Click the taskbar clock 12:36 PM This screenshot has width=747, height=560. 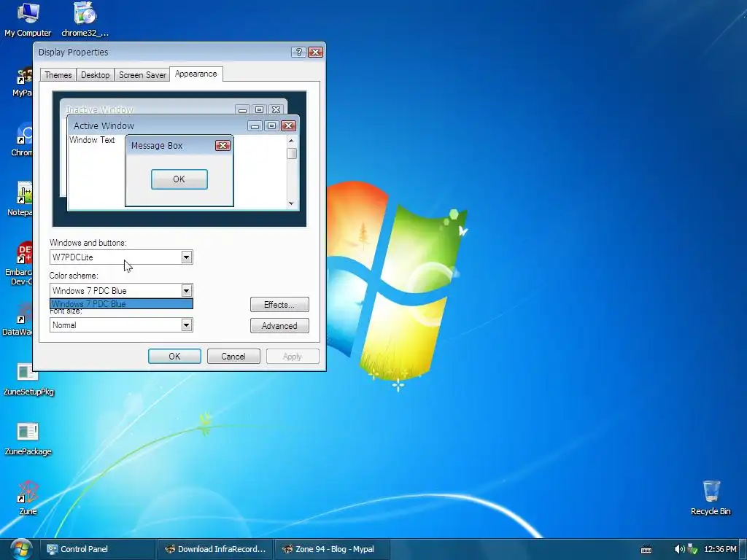tap(720, 549)
